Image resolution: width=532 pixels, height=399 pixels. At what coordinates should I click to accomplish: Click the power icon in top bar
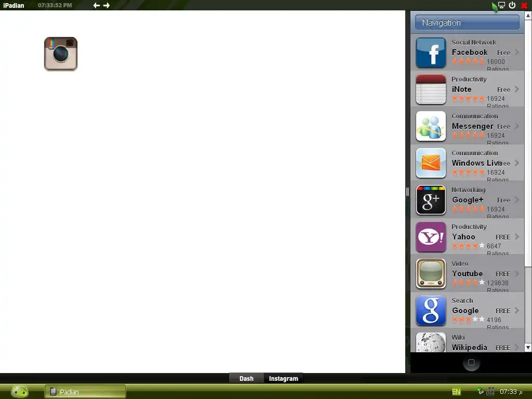[512, 5]
